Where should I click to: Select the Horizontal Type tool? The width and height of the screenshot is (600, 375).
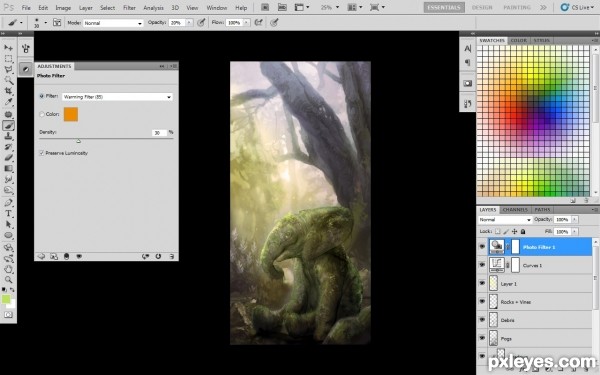tap(8, 214)
